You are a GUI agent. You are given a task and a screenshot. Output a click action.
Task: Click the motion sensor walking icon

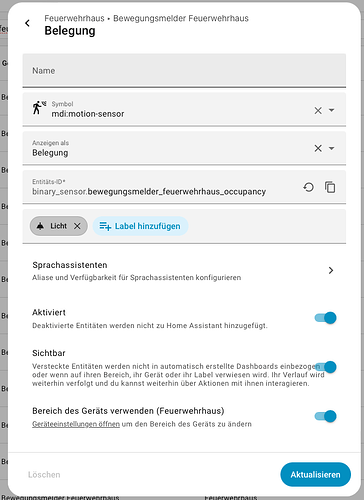tap(39, 108)
